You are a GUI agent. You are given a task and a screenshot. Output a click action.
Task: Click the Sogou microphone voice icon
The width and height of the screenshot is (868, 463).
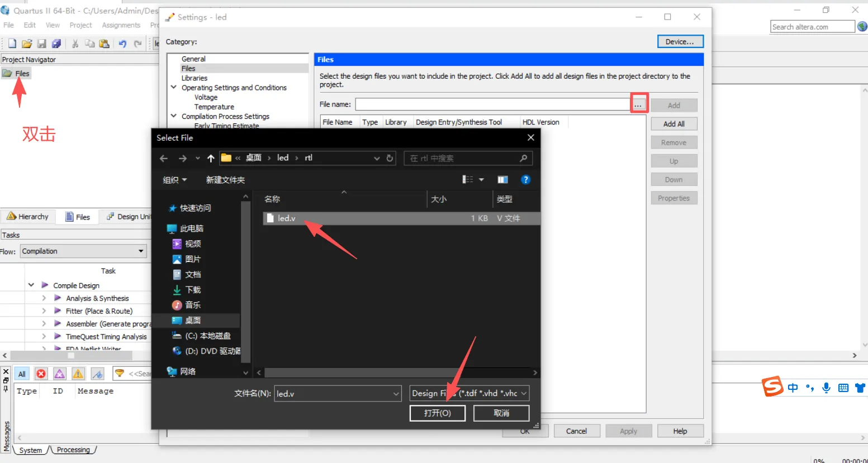coord(826,388)
